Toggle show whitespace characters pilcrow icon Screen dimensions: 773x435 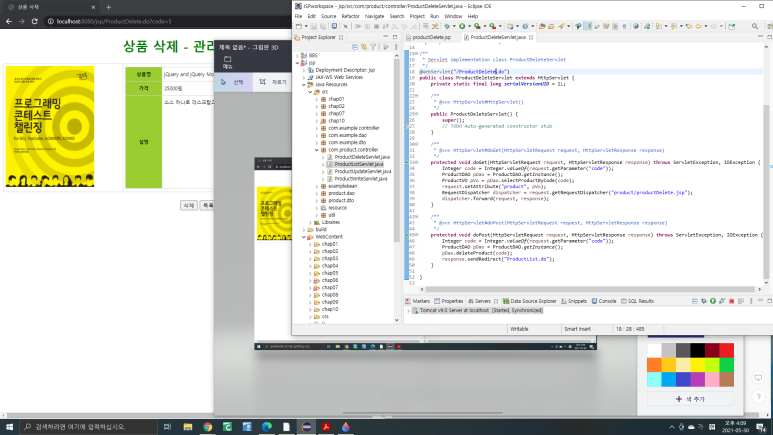tap(625, 26)
